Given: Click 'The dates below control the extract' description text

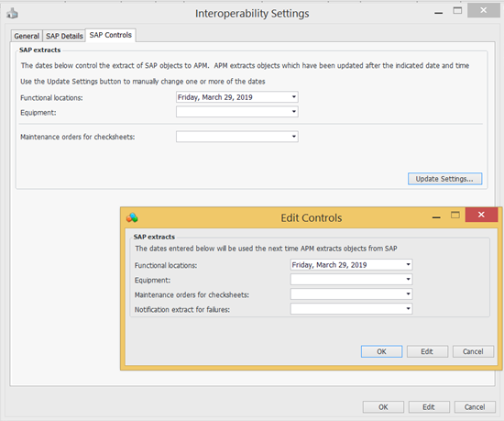Looking at the screenshot, I should click(245, 66).
